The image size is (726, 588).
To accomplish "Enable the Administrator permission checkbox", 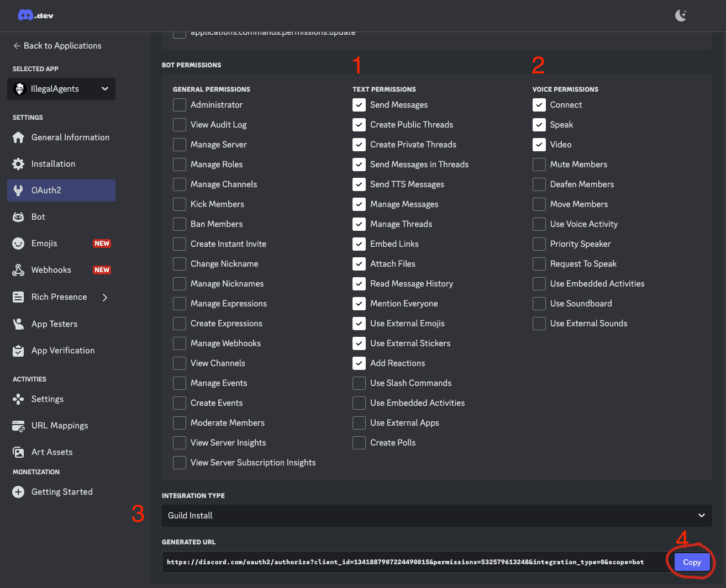I will [180, 105].
